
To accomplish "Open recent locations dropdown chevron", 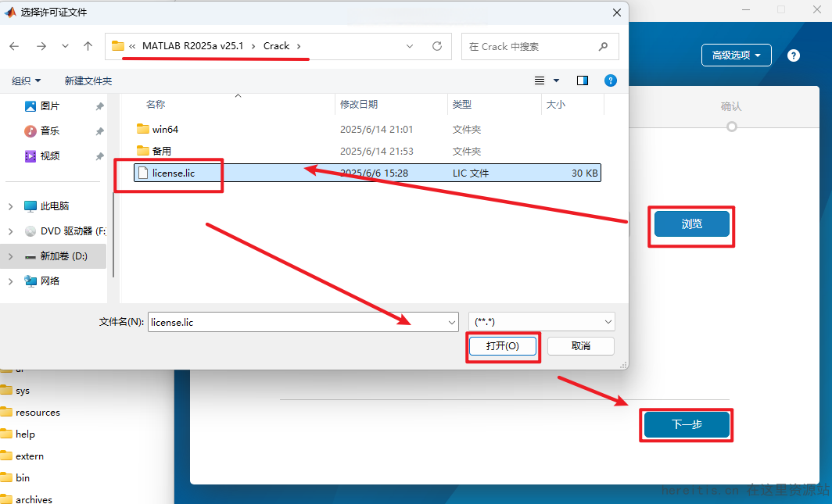I will point(65,46).
